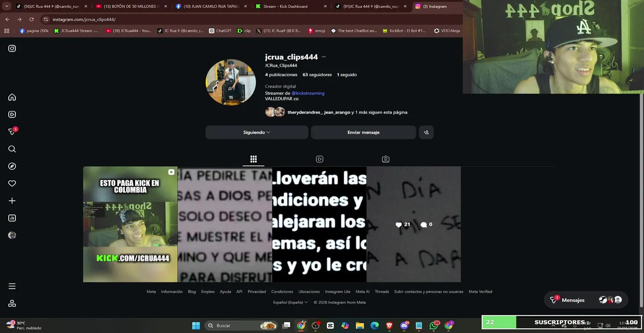Open the @kickstreaming link in bio
Viewport: 644px width, 333px height.
pyautogui.click(x=308, y=93)
